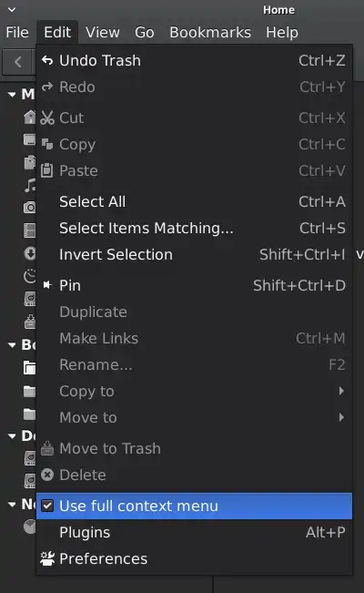Go back with the toolbar arrow button

(x=18, y=62)
